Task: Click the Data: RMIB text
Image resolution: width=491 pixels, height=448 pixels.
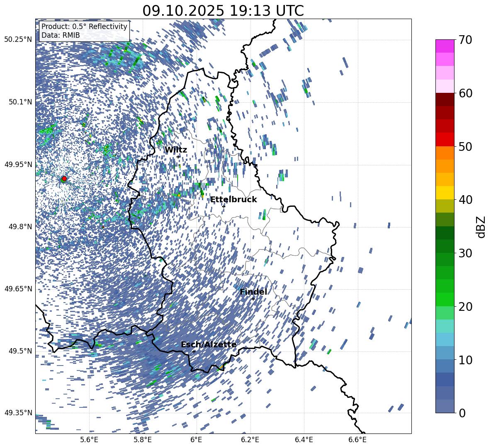Action: click(x=61, y=35)
